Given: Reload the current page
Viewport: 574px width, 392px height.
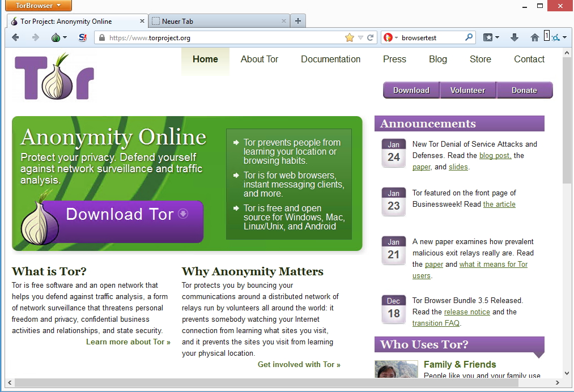Looking at the screenshot, I should coord(371,37).
